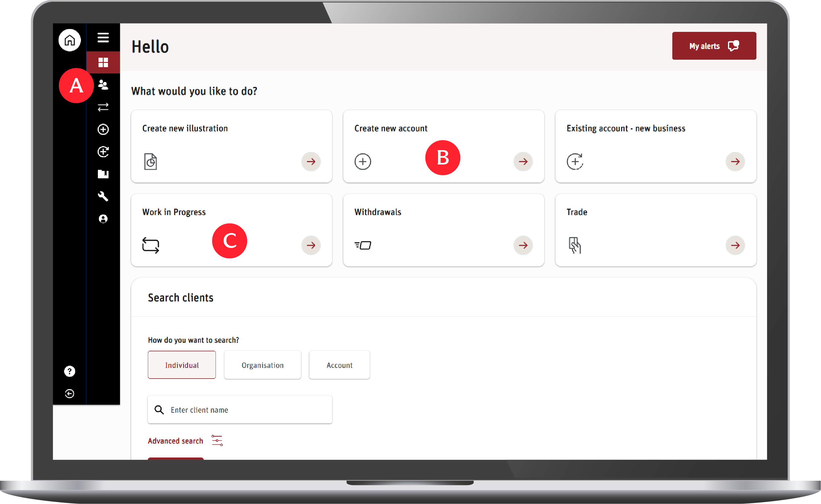This screenshot has height=504, width=821.
Task: Click the logout icon at sidebar bottom
Action: point(69,394)
